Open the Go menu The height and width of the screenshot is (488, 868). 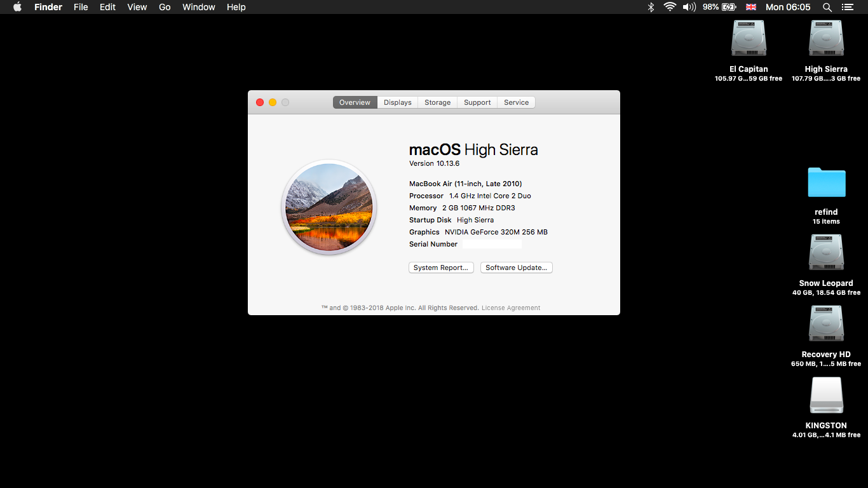coord(165,7)
